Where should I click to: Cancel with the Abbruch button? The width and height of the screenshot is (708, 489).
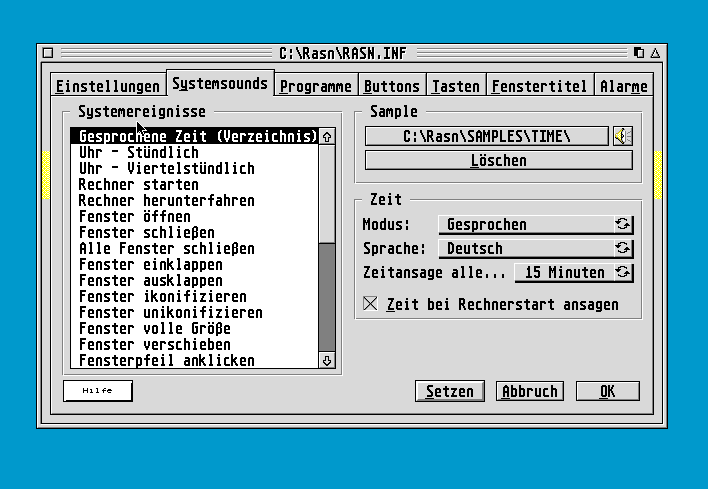530,391
